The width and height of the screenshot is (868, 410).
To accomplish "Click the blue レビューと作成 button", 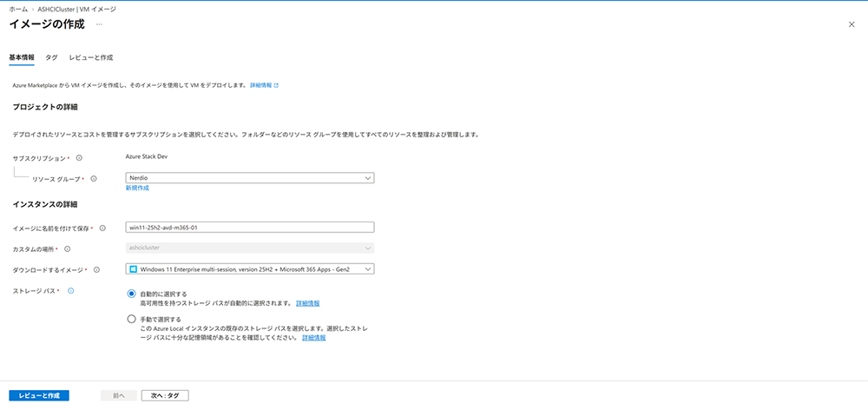I will pos(39,395).
